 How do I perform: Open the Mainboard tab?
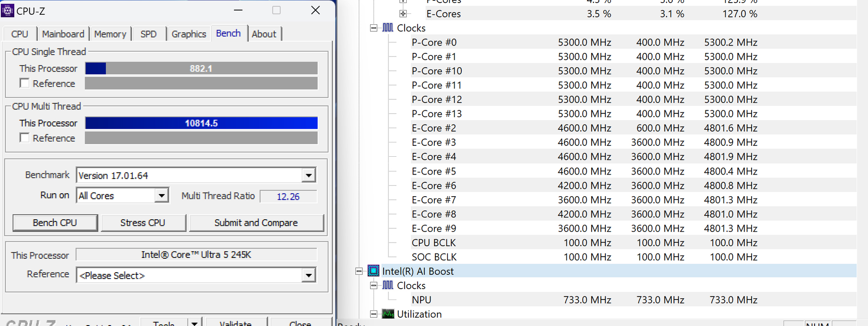(x=63, y=34)
